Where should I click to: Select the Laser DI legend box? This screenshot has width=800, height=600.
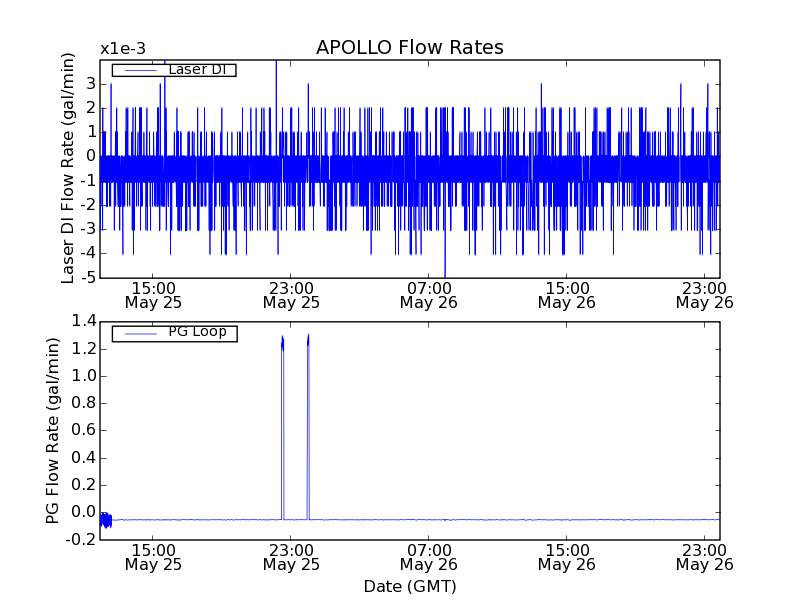(x=173, y=70)
